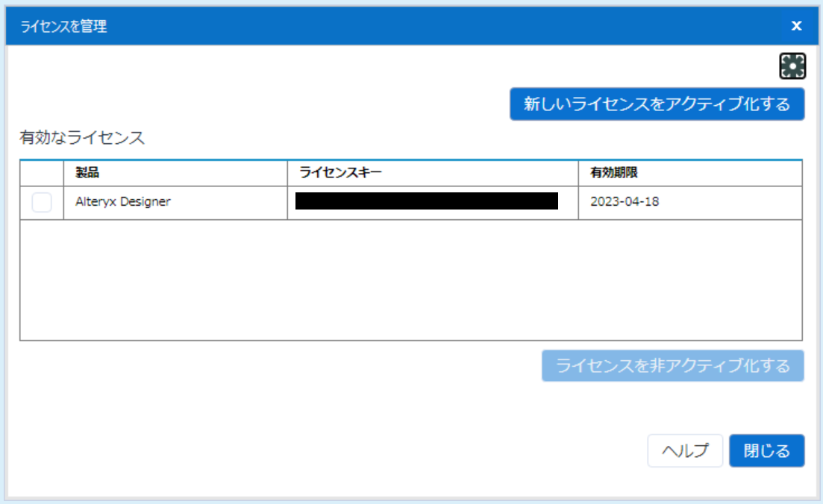823x504 pixels.
Task: Close the manage licenses dialog
Action: coord(796,25)
